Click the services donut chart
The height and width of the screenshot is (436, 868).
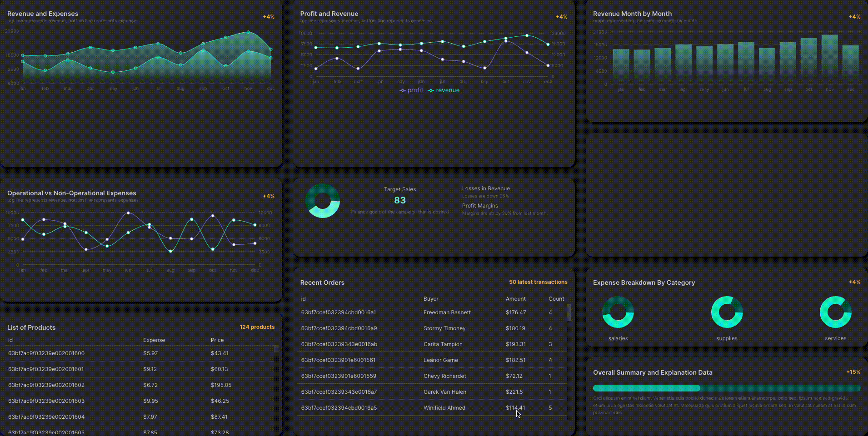point(835,312)
